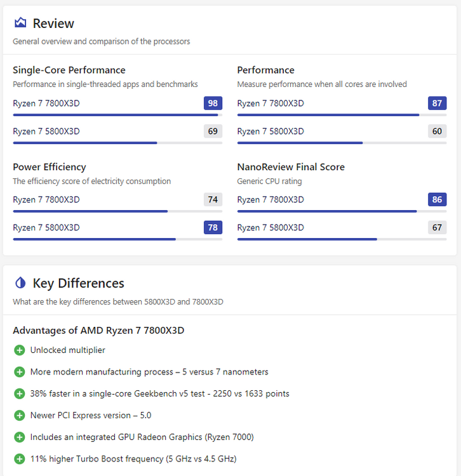Click the Key Differences droplet icon
This screenshot has height=476, width=461.
pyautogui.click(x=20, y=283)
